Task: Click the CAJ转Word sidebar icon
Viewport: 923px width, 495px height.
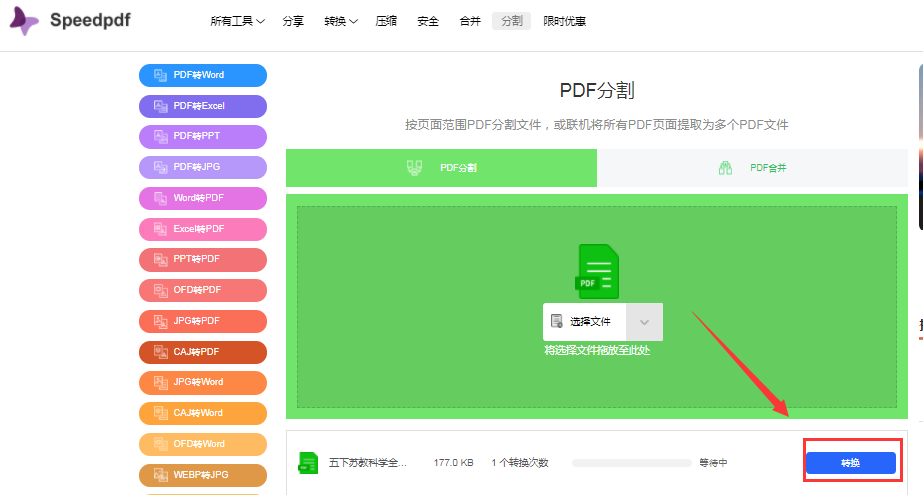Action: pos(160,413)
